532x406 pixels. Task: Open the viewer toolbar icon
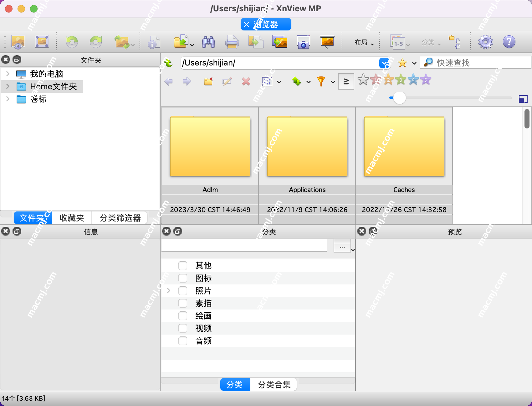pos(18,42)
